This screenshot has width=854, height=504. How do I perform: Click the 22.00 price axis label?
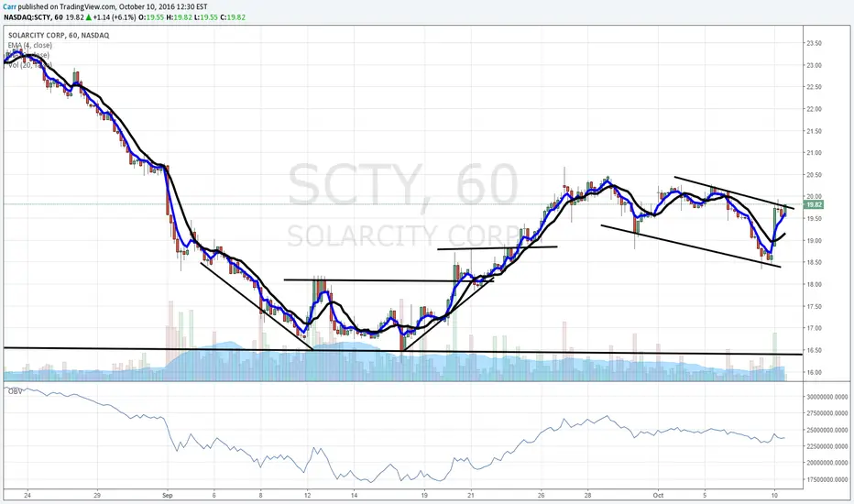[815, 109]
